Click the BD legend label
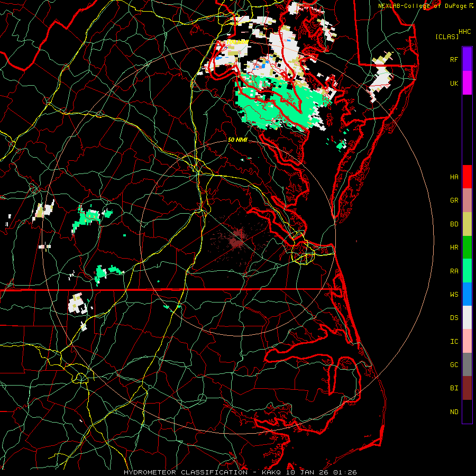 tap(454, 224)
